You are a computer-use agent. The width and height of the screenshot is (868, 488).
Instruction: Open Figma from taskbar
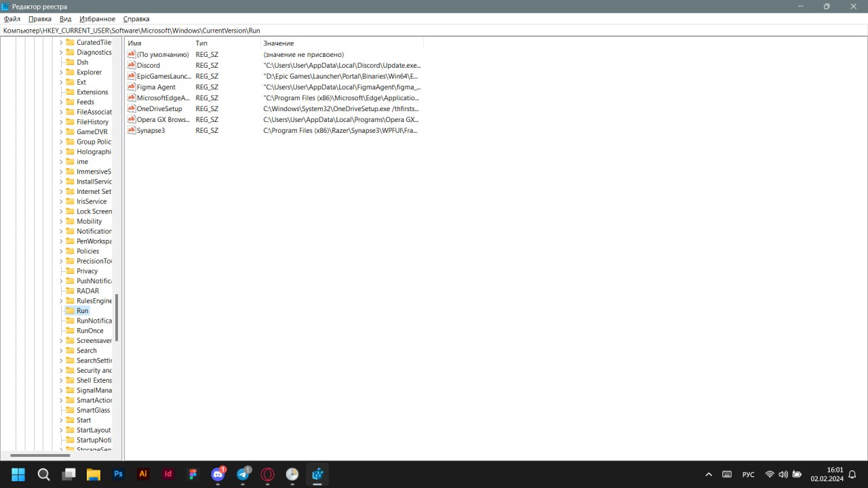tap(193, 474)
